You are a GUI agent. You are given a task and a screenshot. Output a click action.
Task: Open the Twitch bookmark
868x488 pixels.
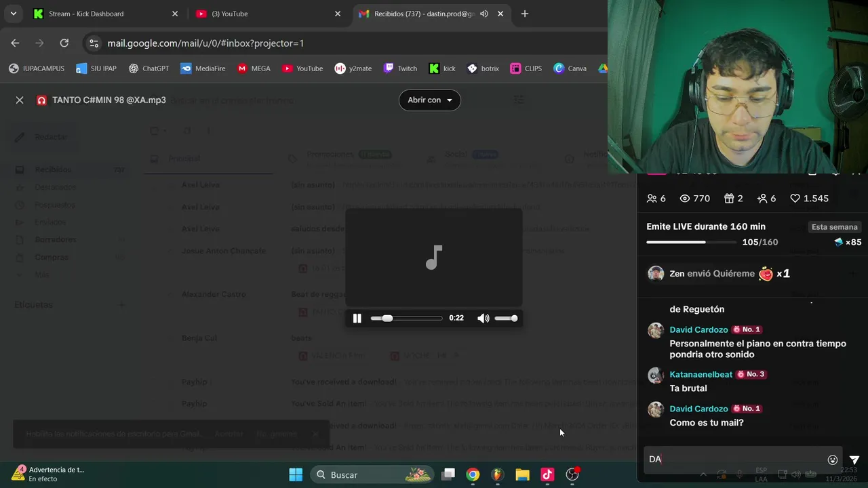click(x=400, y=68)
